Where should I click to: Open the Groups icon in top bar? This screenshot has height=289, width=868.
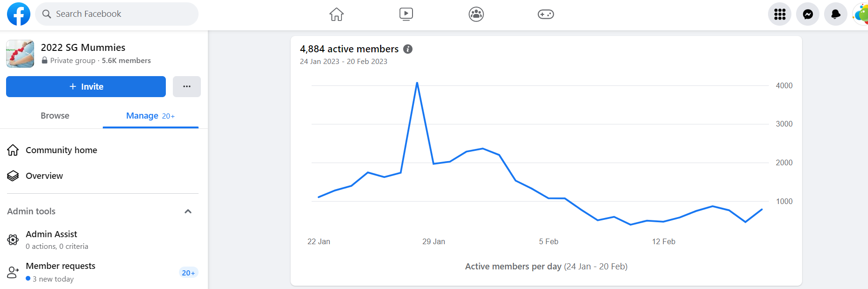click(x=476, y=14)
